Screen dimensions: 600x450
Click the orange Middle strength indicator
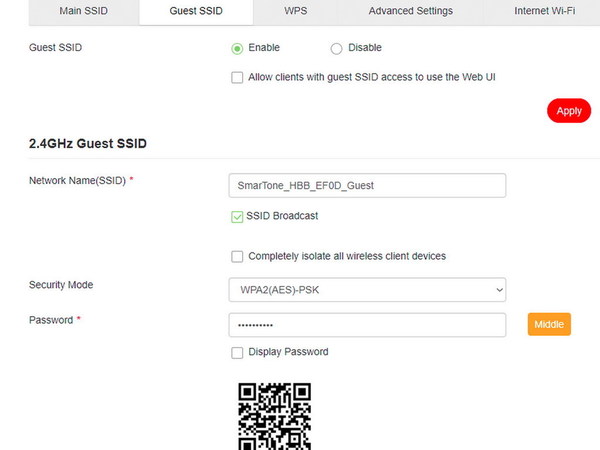(549, 324)
